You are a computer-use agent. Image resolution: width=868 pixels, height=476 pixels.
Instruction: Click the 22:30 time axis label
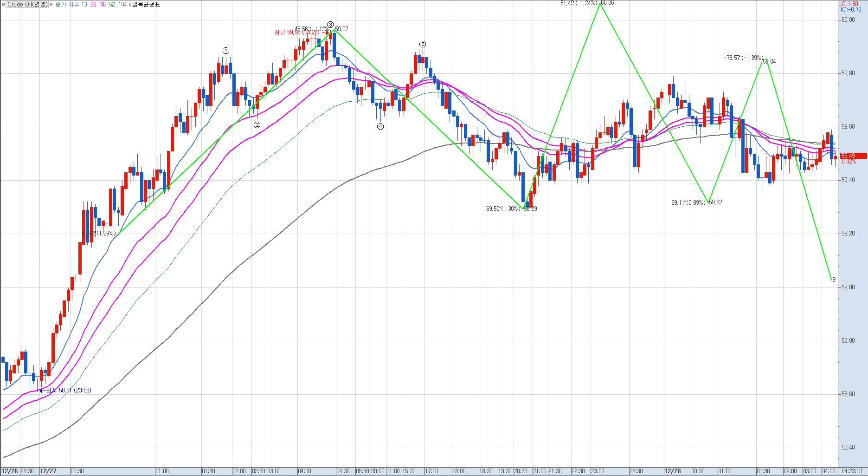tap(578, 471)
